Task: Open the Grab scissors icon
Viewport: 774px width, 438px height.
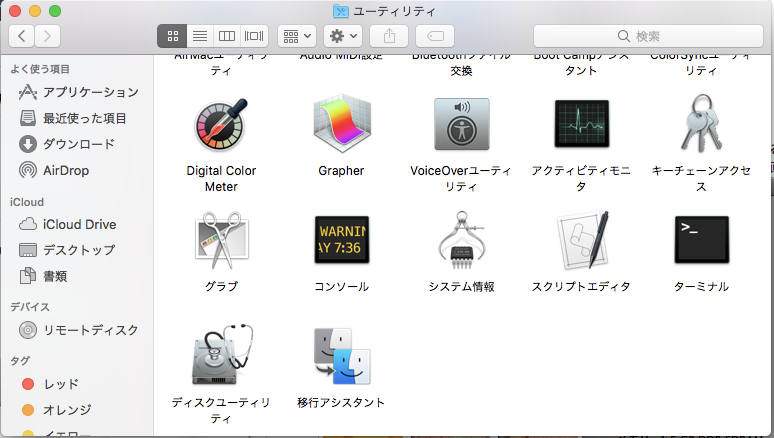Action: coord(221,240)
